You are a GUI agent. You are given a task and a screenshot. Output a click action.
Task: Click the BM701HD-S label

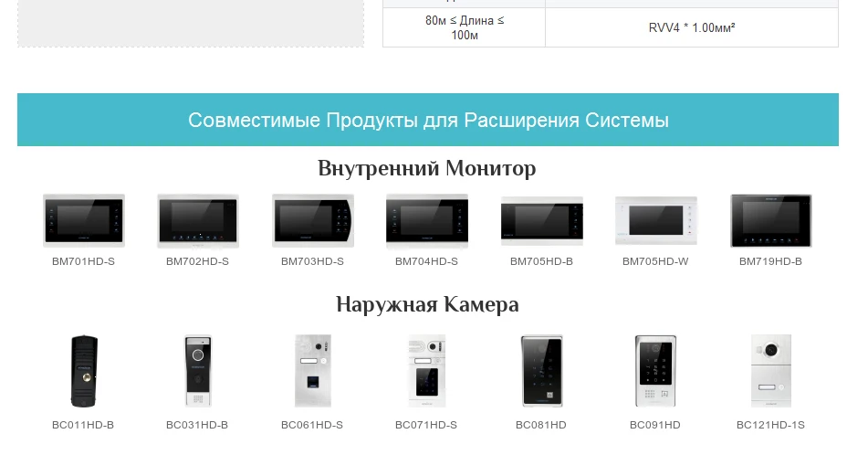point(84,261)
